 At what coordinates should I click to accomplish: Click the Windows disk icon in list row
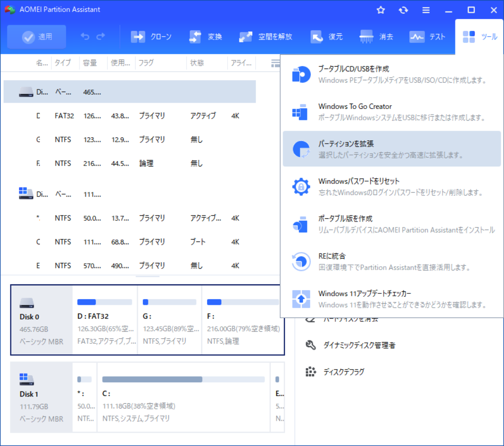pyautogui.click(x=26, y=194)
